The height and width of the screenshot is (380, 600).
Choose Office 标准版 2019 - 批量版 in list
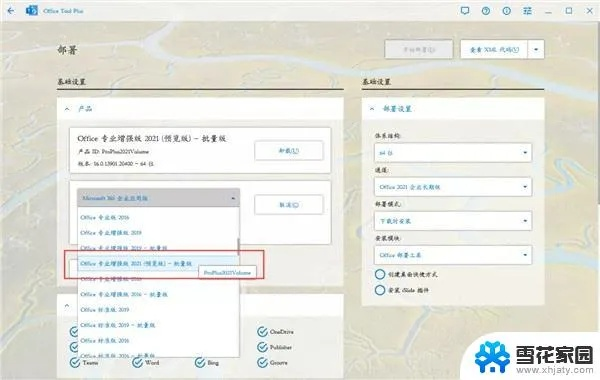158,325
